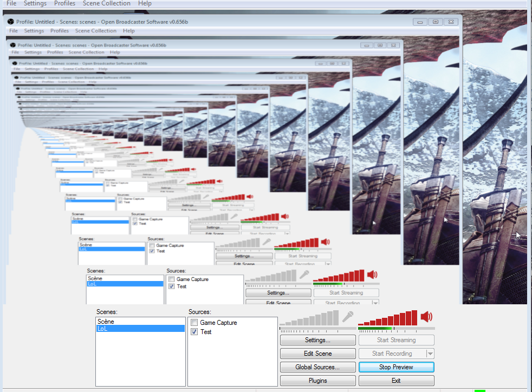Click the Edit Scene button
532x392 pixels.
pyautogui.click(x=317, y=354)
